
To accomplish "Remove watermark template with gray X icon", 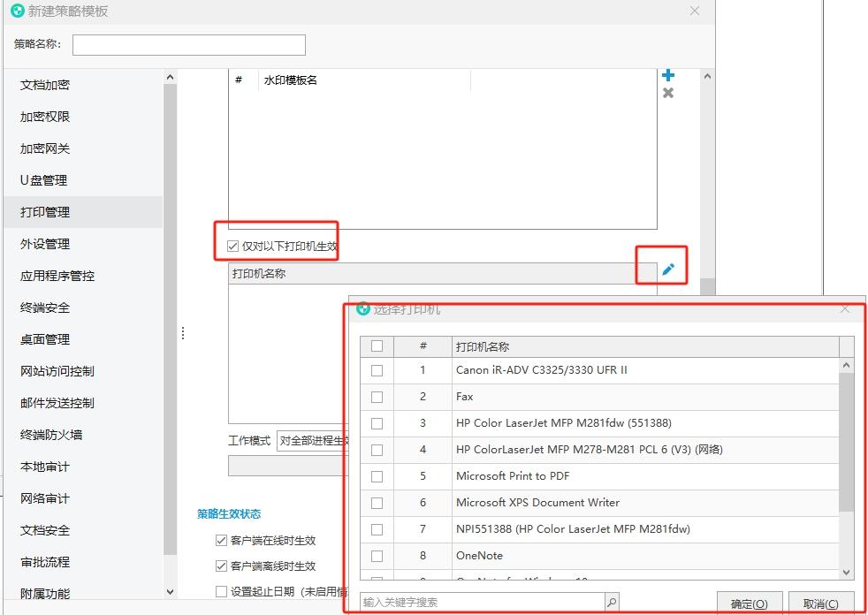I will pyautogui.click(x=668, y=93).
